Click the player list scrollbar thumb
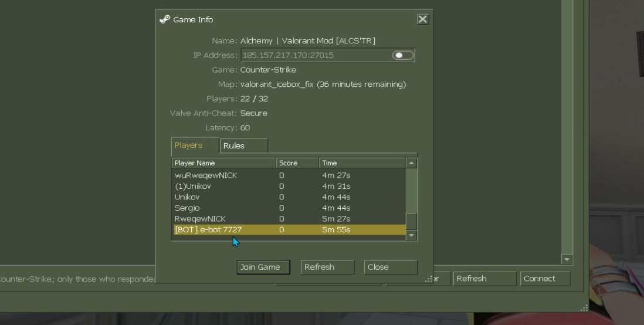The image size is (644, 325). coord(412,222)
